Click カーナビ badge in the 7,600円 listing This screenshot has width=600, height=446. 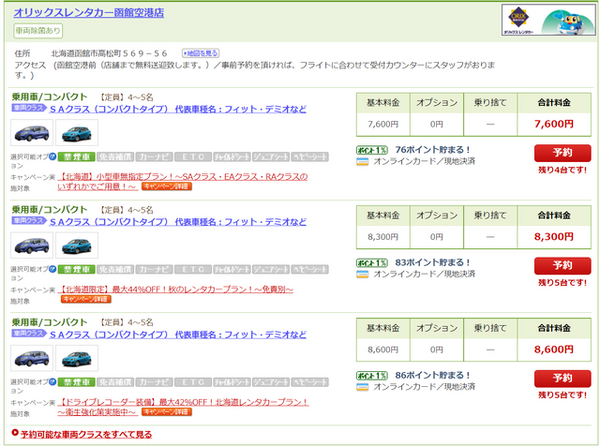(154, 157)
